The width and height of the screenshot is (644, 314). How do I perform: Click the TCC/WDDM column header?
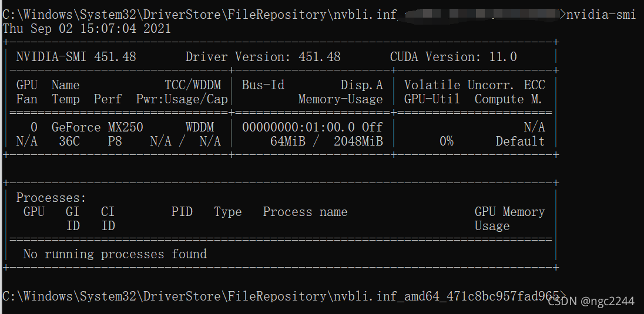point(193,85)
